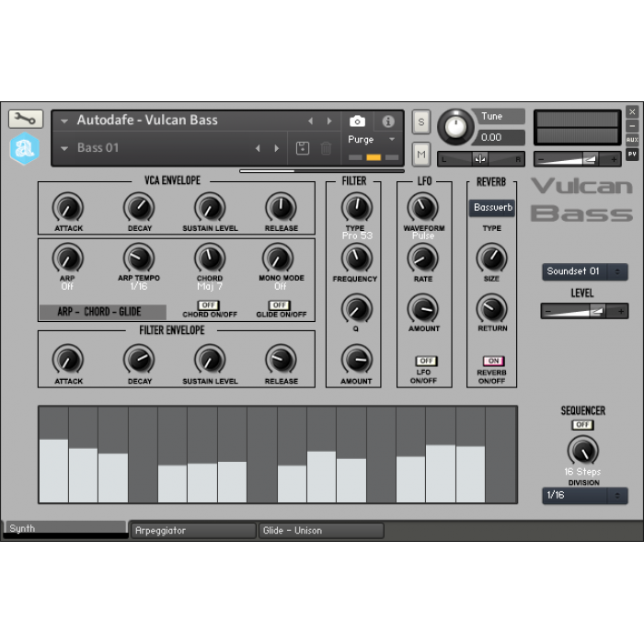This screenshot has height=644, width=644.
Task: Turn off the Reverb On/Off switch
Action: 493,361
